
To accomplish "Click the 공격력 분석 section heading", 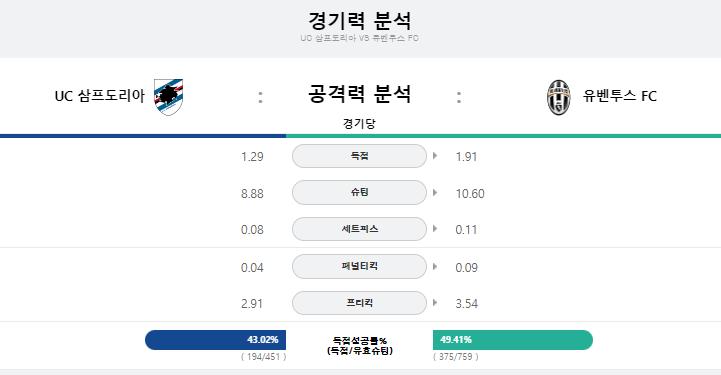I will [360, 94].
